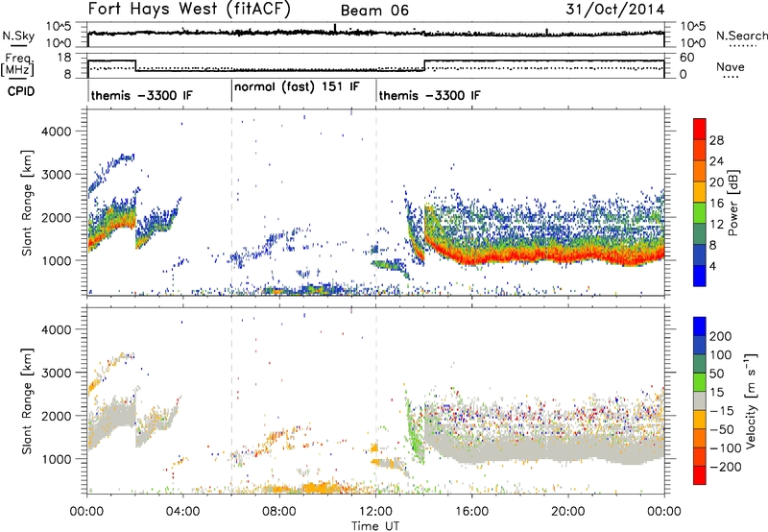Click the '10^5' left noise axis tick
This screenshot has width=768, height=532.
click(x=58, y=26)
